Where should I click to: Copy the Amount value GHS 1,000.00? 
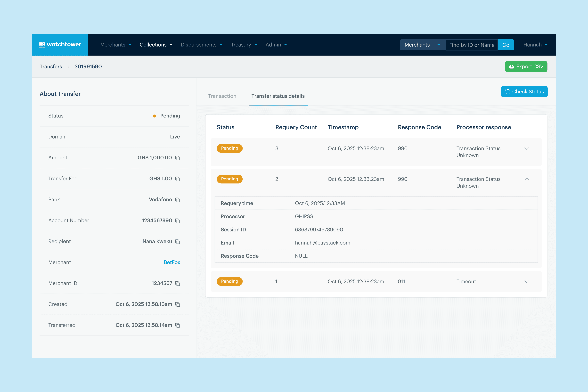coord(178,158)
